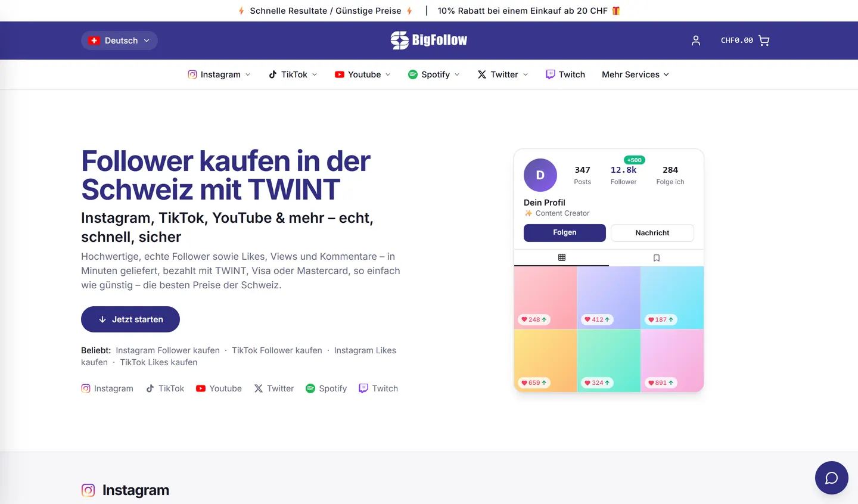Image resolution: width=858 pixels, height=504 pixels.
Task: Expand the Youtube menu chevron
Action: [388, 74]
